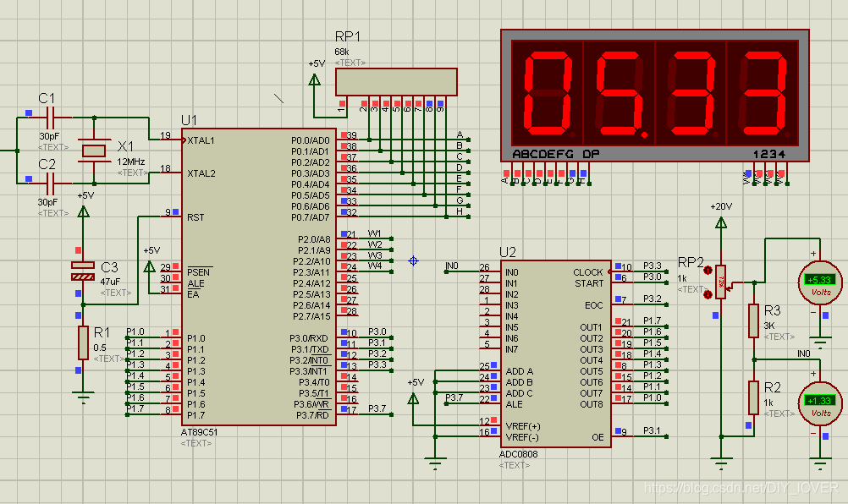Click the W1 net label

click(x=375, y=233)
